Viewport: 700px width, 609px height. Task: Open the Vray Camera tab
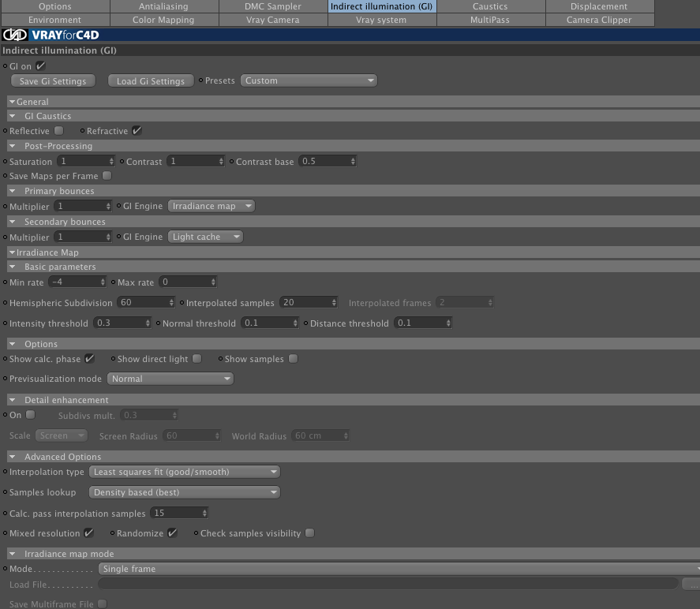pos(273,20)
